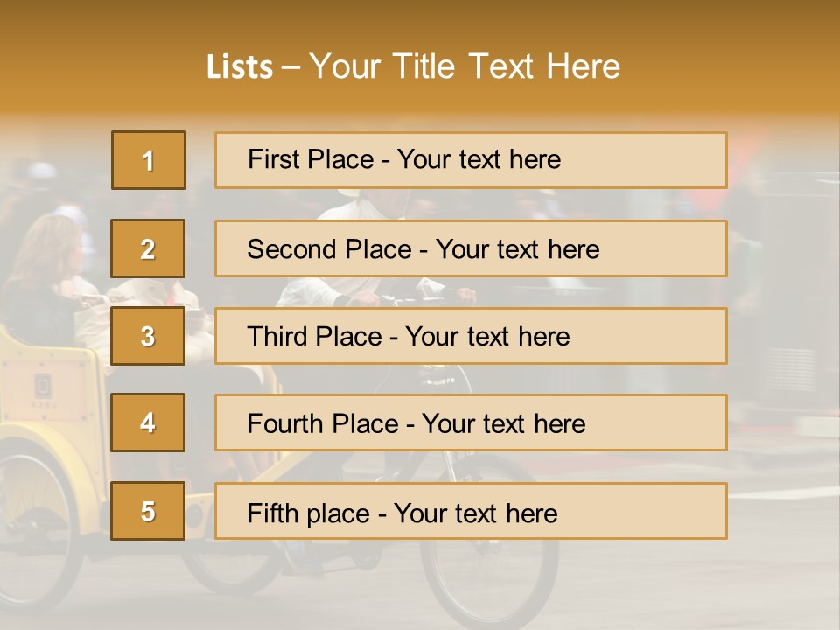Click the number 5 box
This screenshot has height=630, width=840.
tap(148, 511)
